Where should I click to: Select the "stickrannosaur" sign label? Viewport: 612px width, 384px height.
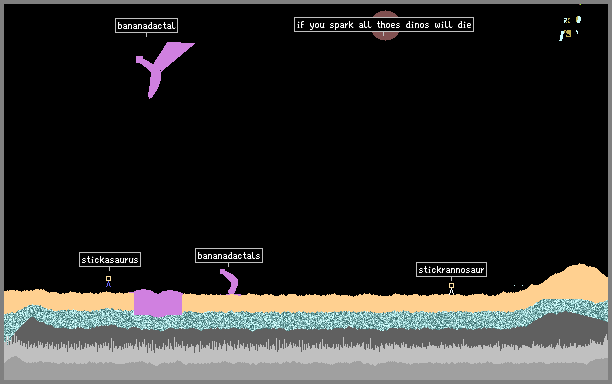coord(451,270)
